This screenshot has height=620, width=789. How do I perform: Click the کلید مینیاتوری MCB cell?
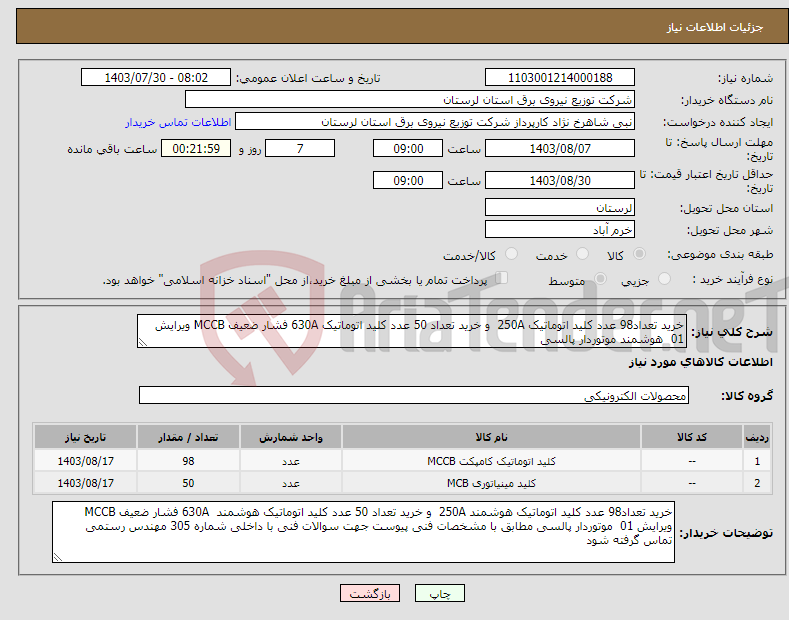pyautogui.click(x=491, y=483)
